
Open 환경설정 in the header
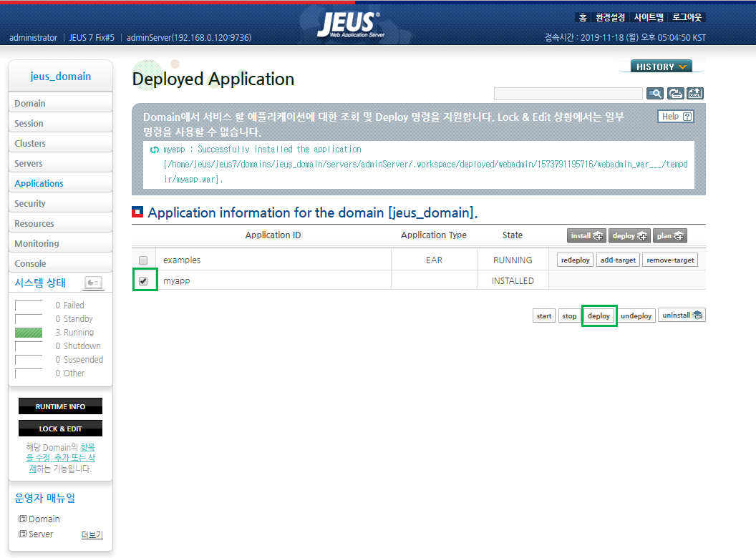point(610,17)
